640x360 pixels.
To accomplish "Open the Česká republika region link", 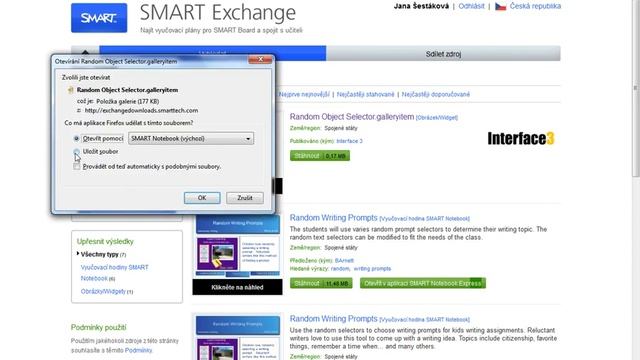I will pyautogui.click(x=535, y=6).
